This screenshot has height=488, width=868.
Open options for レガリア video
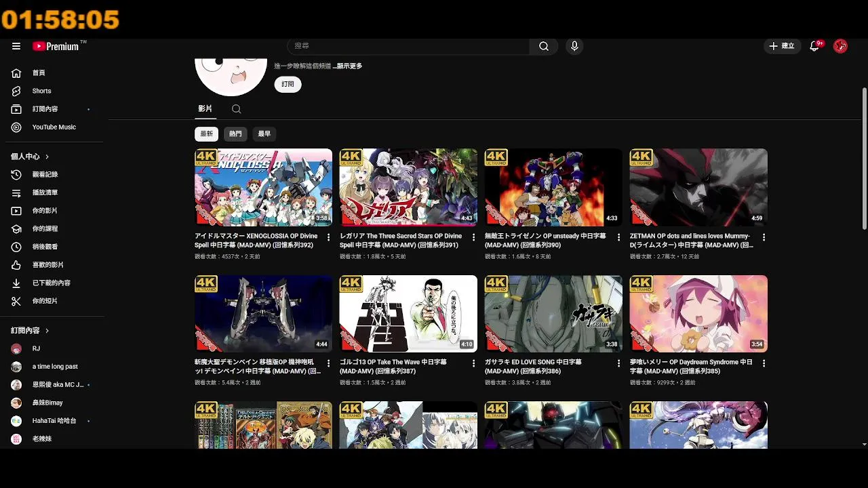click(473, 237)
